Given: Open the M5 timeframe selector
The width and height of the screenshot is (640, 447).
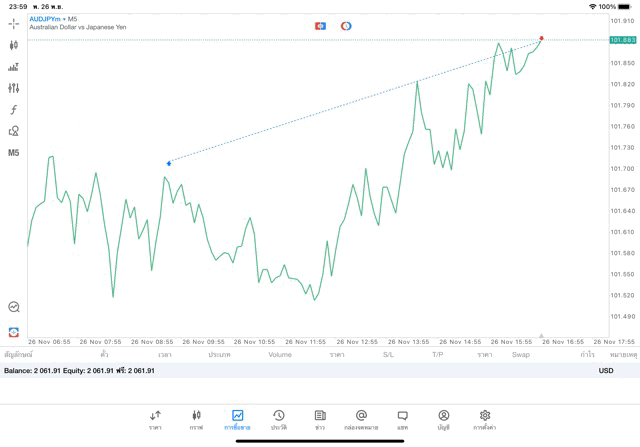Looking at the screenshot, I should 14,153.
